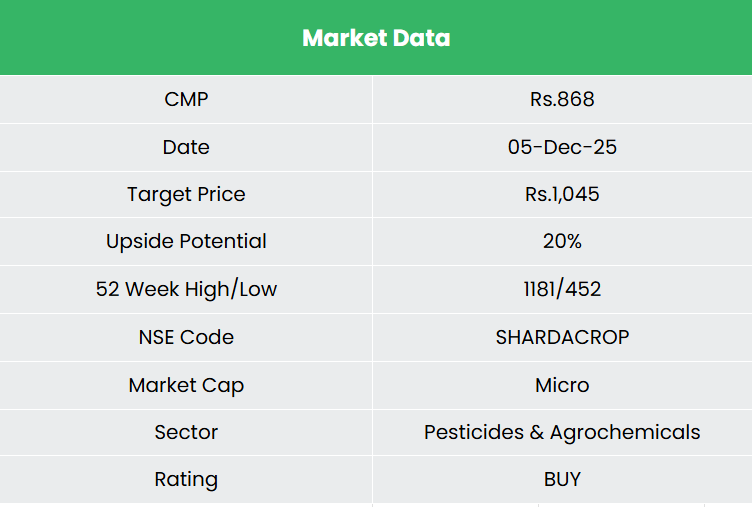This screenshot has width=752, height=507.
Task: Select the NSE Code label
Action: 186,337
